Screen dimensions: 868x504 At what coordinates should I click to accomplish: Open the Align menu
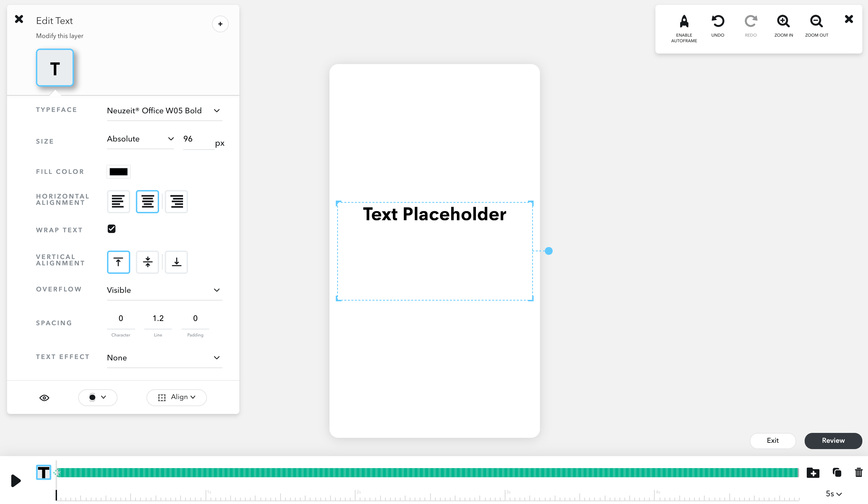(x=177, y=397)
